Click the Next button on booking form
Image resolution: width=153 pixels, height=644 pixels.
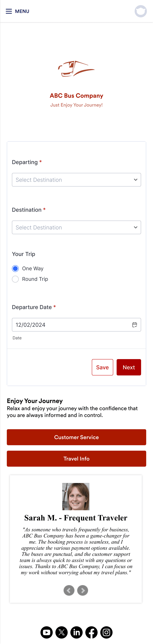pos(129,367)
